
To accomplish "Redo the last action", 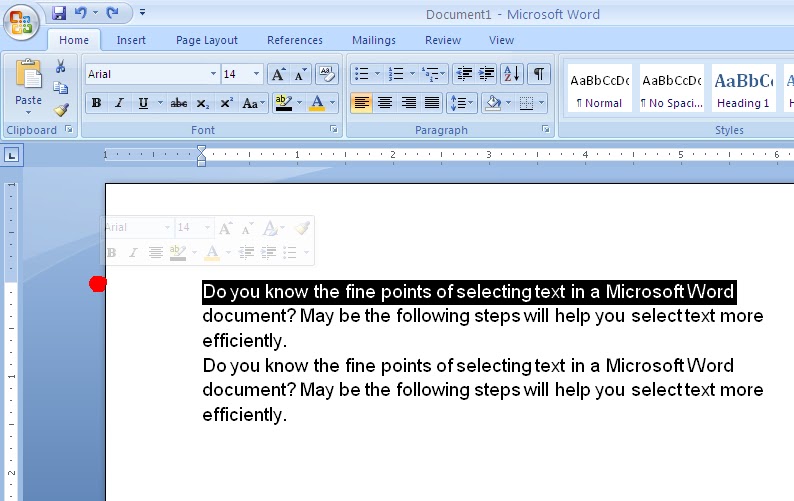I will pyautogui.click(x=112, y=13).
